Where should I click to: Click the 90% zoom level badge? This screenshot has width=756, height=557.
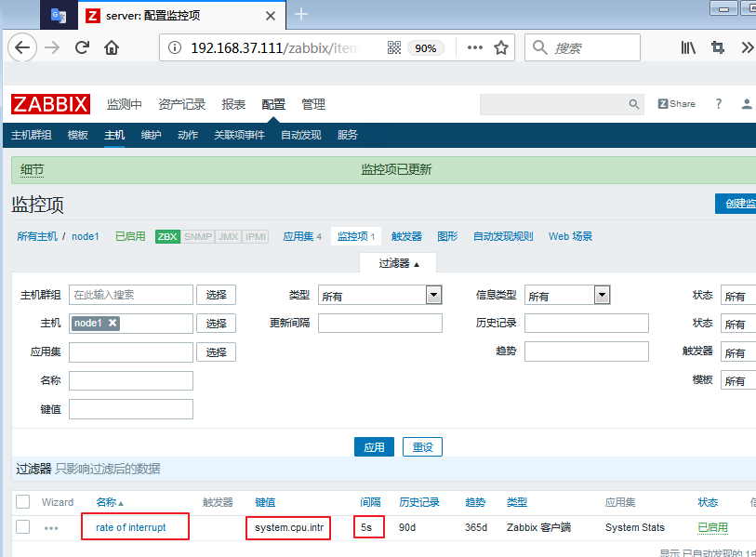(x=426, y=48)
